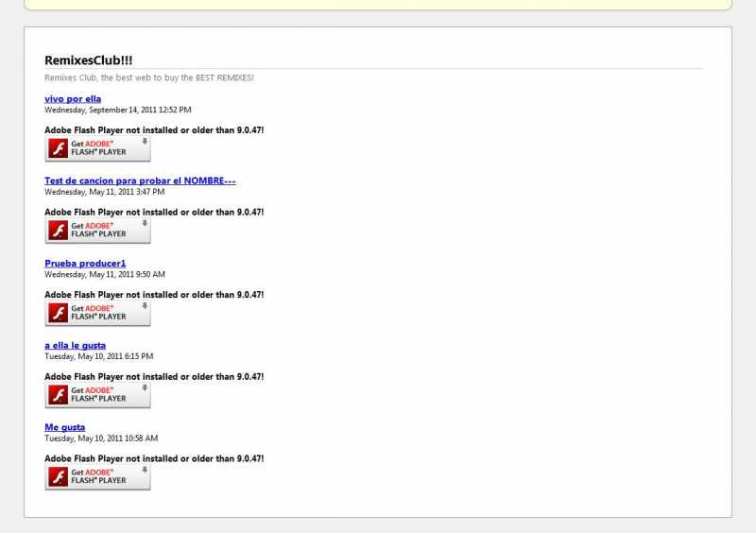
Task: Click Get Adobe Flash Player button under 'Prueba producer1'
Action: pyautogui.click(x=98, y=313)
